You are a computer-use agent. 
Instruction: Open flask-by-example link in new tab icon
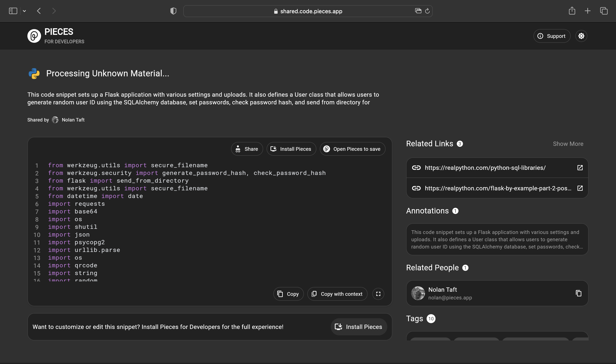point(580,188)
